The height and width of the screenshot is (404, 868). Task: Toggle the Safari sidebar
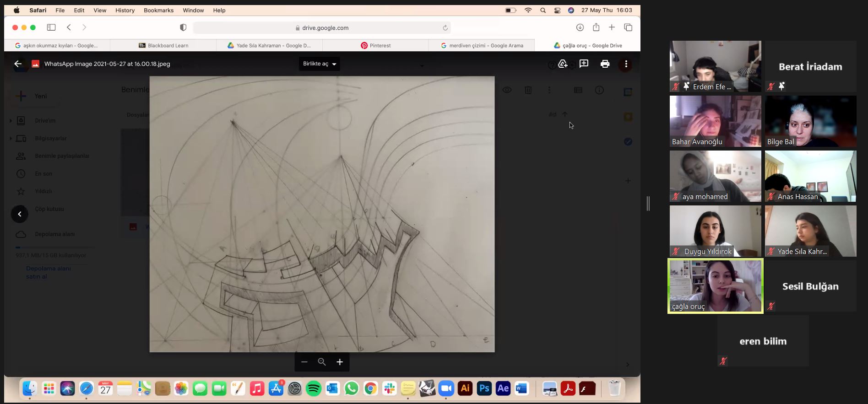click(x=51, y=27)
